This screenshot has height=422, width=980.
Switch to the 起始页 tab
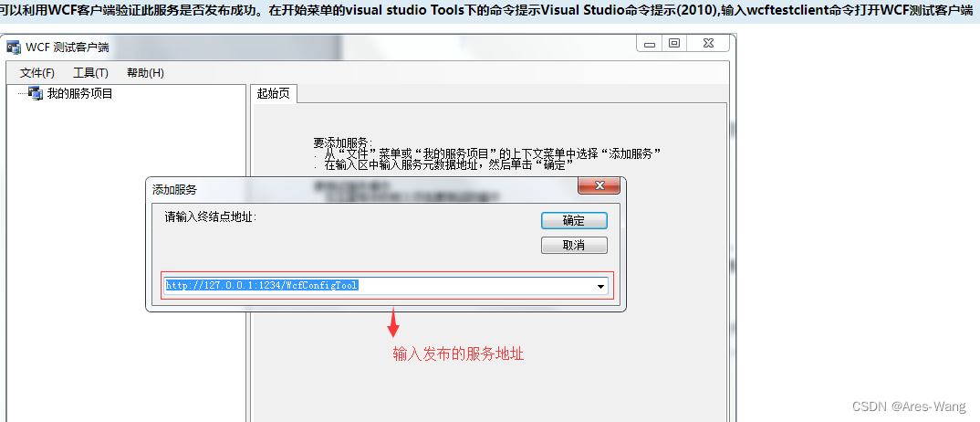274,94
